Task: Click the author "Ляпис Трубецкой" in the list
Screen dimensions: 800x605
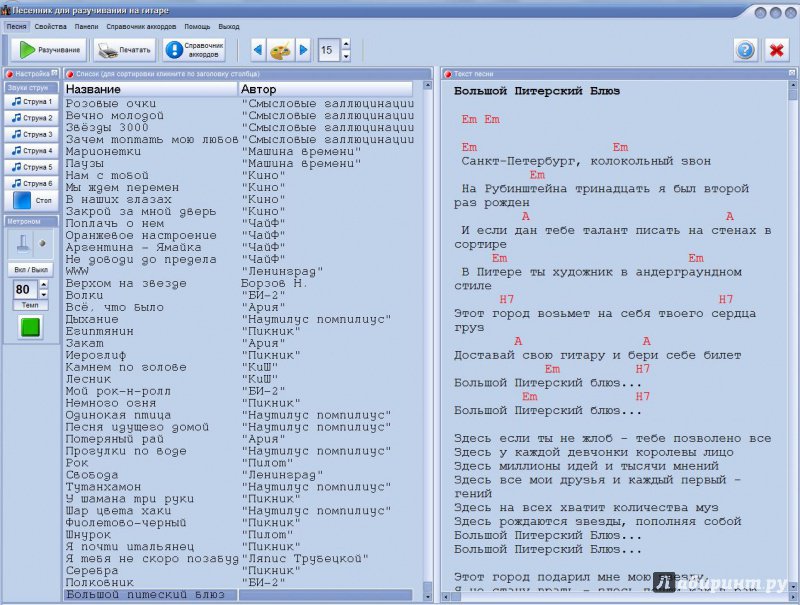Action: click(305, 559)
